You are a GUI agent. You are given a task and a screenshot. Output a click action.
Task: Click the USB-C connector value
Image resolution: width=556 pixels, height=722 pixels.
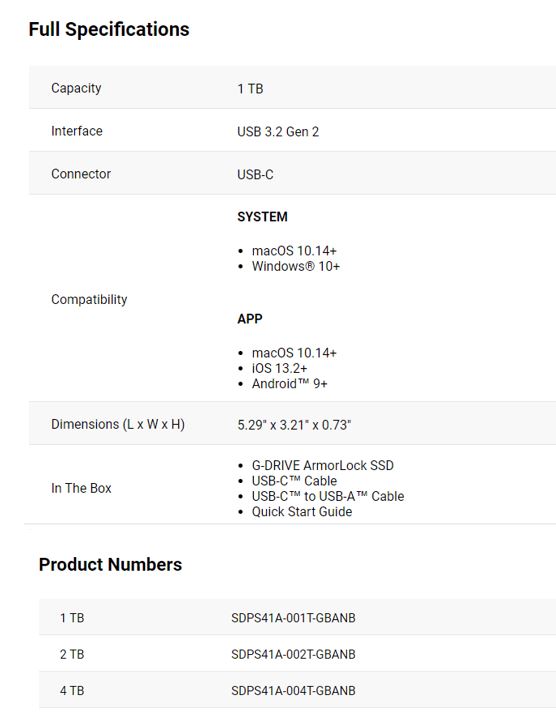point(255,175)
